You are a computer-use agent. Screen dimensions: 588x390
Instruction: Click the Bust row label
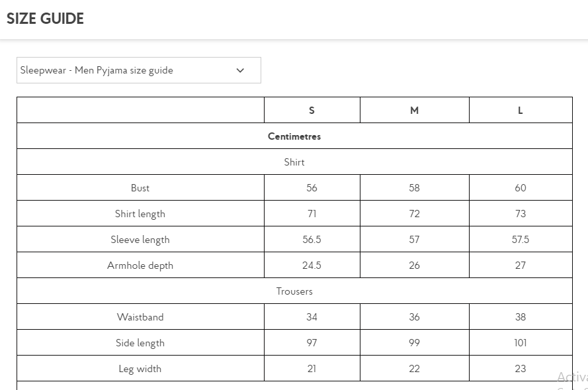[x=140, y=188]
